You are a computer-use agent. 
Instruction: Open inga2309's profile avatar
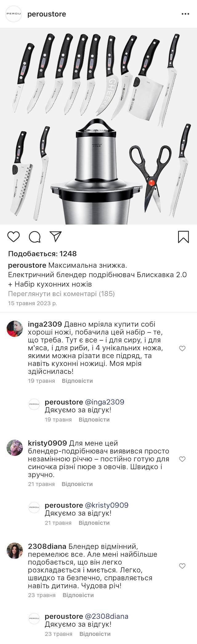pos(15,328)
